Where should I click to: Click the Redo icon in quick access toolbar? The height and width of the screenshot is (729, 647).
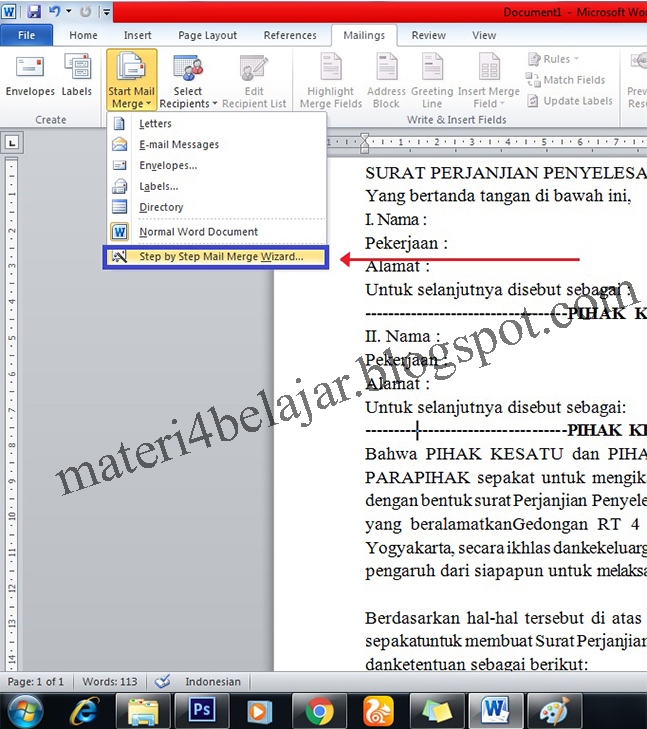coord(85,11)
